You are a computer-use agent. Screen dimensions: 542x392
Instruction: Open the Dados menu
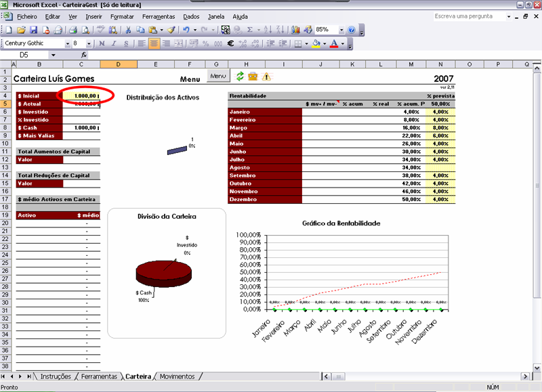pos(191,16)
